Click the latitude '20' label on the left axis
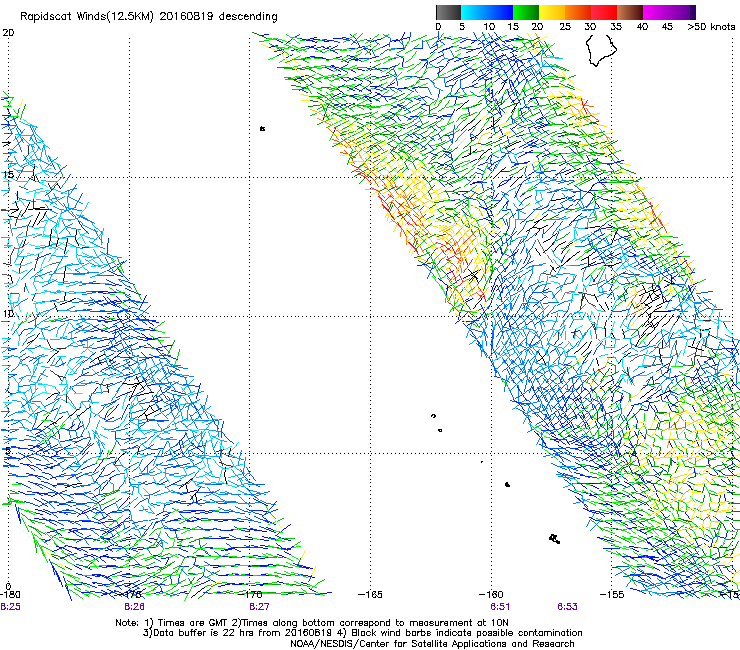This screenshot has height=650, width=740. pos(8,33)
